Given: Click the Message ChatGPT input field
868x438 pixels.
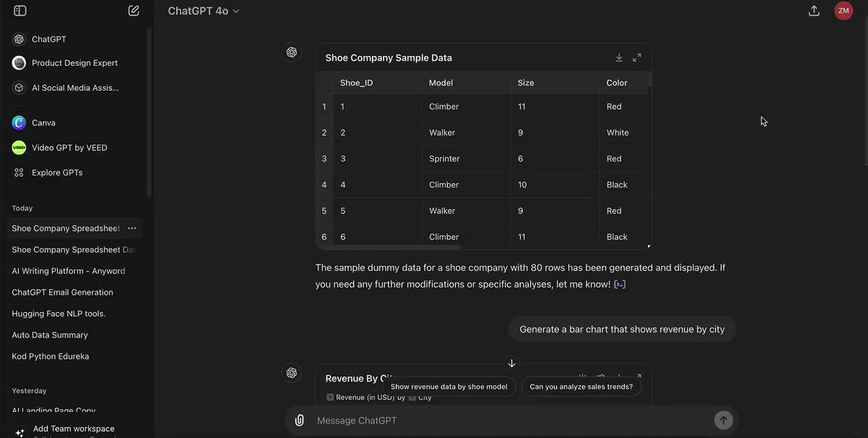Looking at the screenshot, I should (506, 421).
